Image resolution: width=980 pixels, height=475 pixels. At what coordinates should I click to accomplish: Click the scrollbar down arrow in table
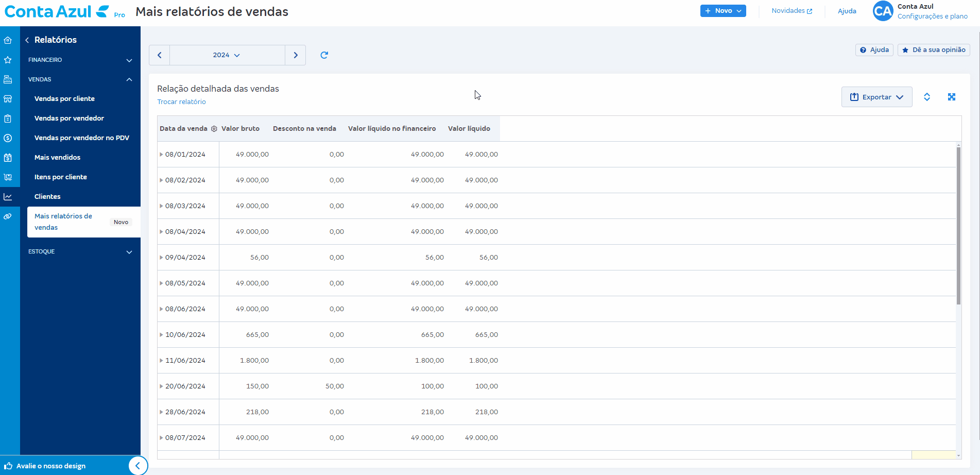[958, 455]
